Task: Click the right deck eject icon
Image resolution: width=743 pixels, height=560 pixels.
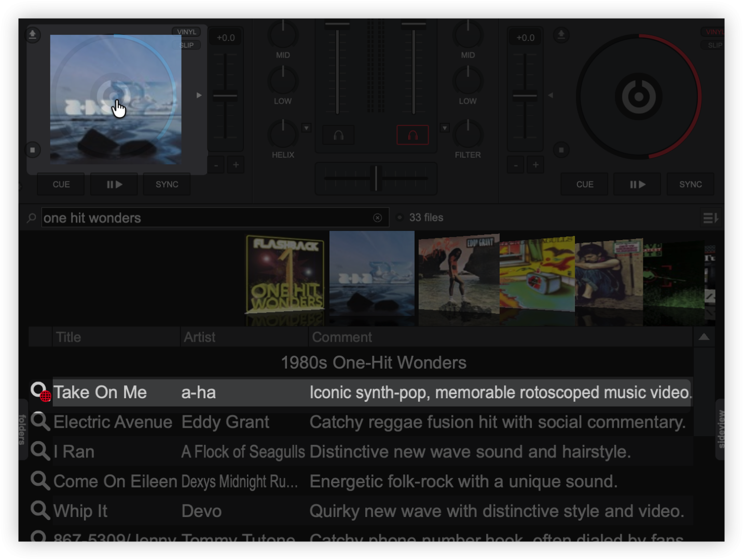Action: tap(561, 35)
